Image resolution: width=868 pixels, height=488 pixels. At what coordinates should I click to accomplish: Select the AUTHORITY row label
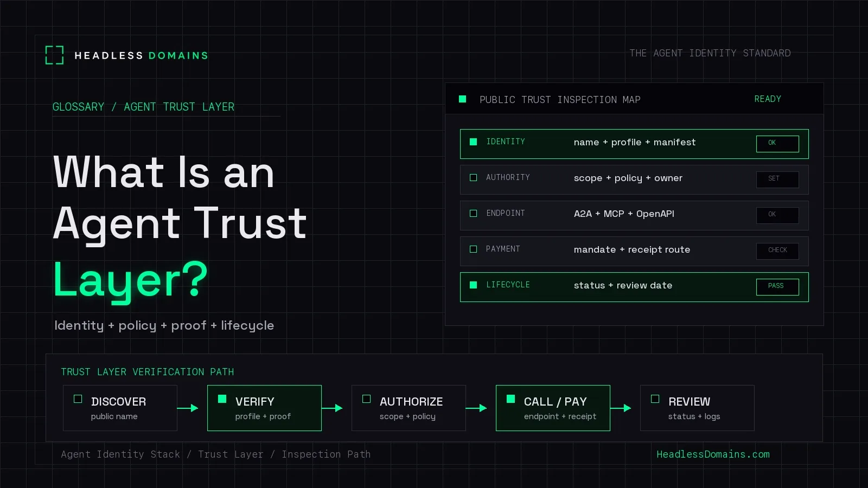508,177
